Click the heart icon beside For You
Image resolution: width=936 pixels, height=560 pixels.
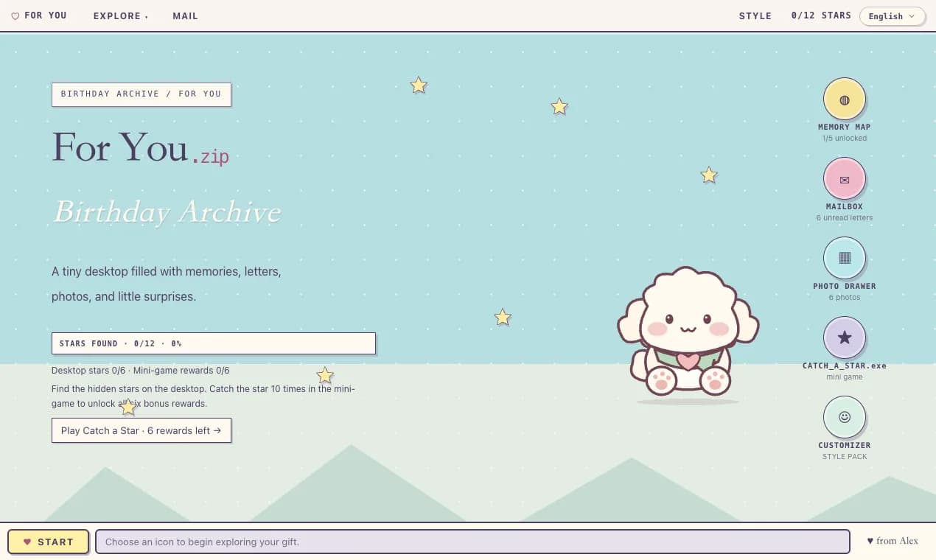coord(15,15)
